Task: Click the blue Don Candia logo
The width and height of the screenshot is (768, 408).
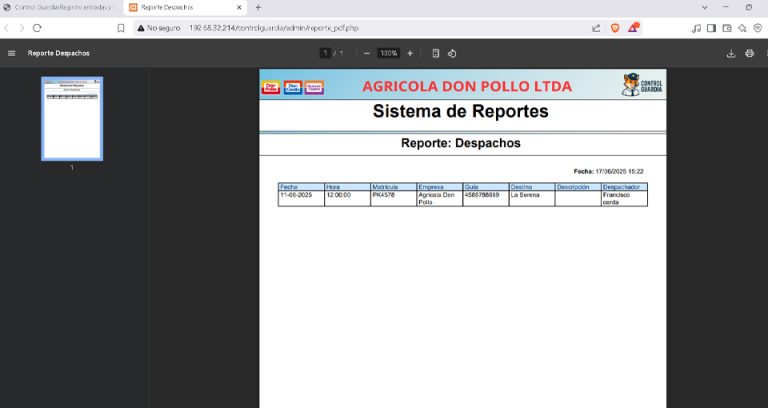Action: coord(293,88)
